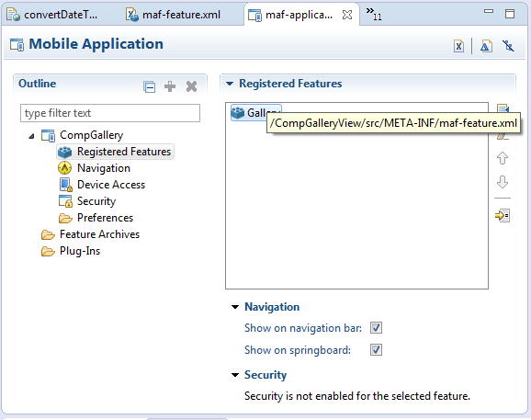Screen dimensions: 531x420
Task: Toggle Show on springboard checkbox
Action: pyautogui.click(x=376, y=349)
